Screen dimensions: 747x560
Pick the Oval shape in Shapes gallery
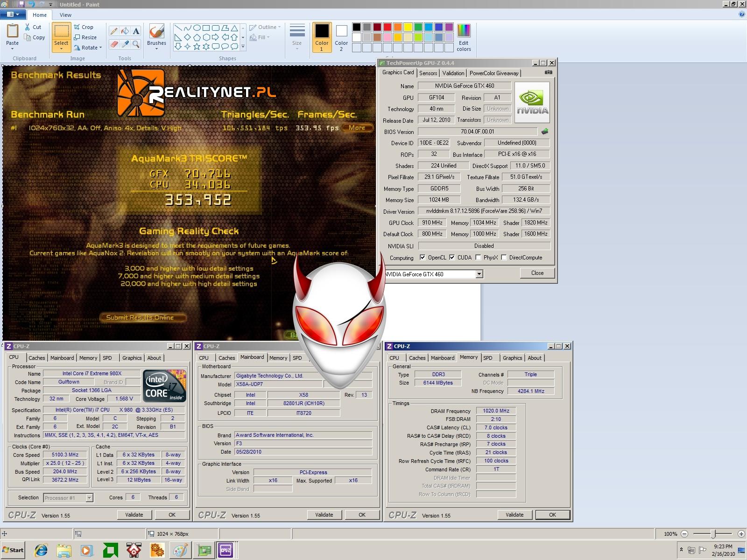click(x=197, y=28)
